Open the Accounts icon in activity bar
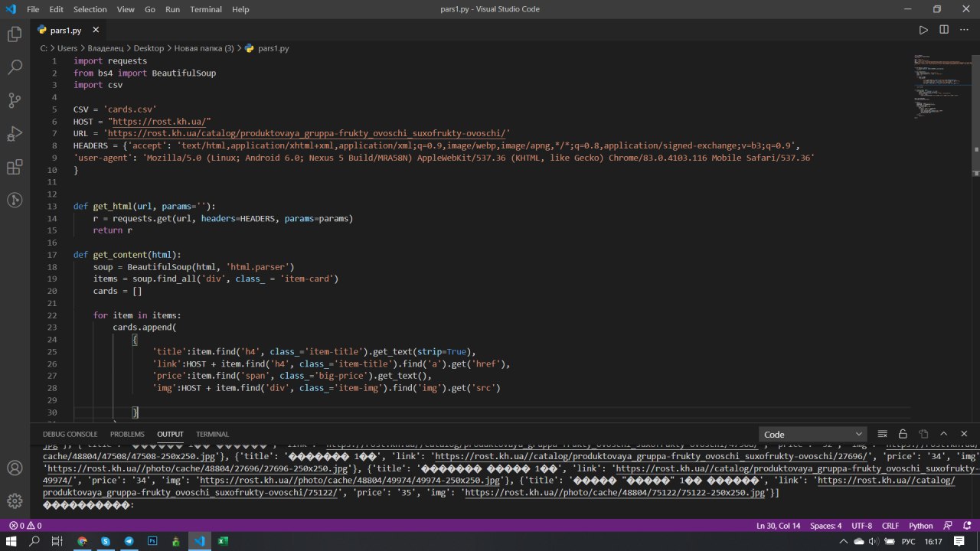This screenshot has height=551, width=980. 15,468
